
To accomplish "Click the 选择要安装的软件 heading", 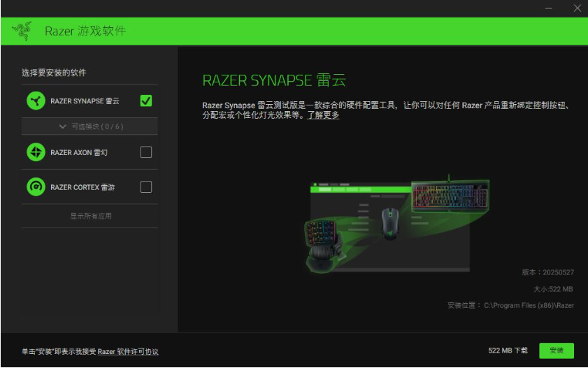I will [x=54, y=73].
